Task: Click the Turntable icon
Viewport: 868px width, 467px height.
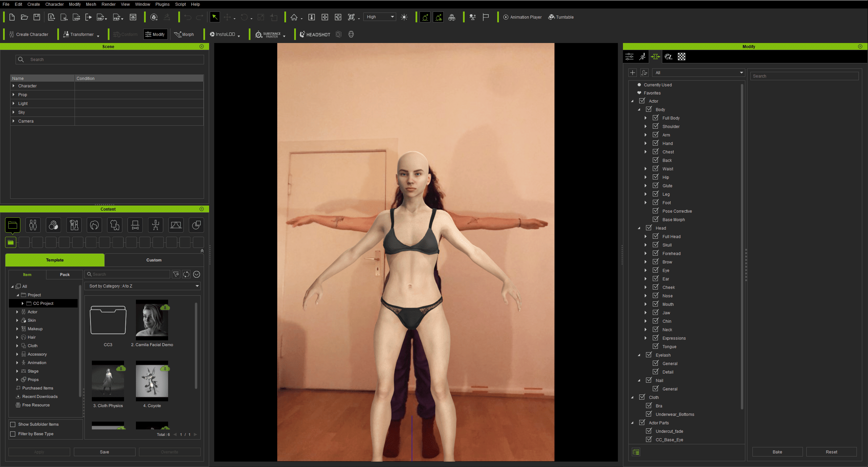Action: (x=561, y=17)
